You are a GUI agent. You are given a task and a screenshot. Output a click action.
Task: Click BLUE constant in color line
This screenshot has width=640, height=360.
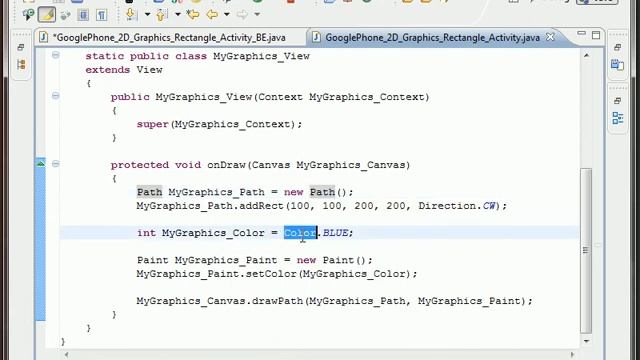[336, 233]
